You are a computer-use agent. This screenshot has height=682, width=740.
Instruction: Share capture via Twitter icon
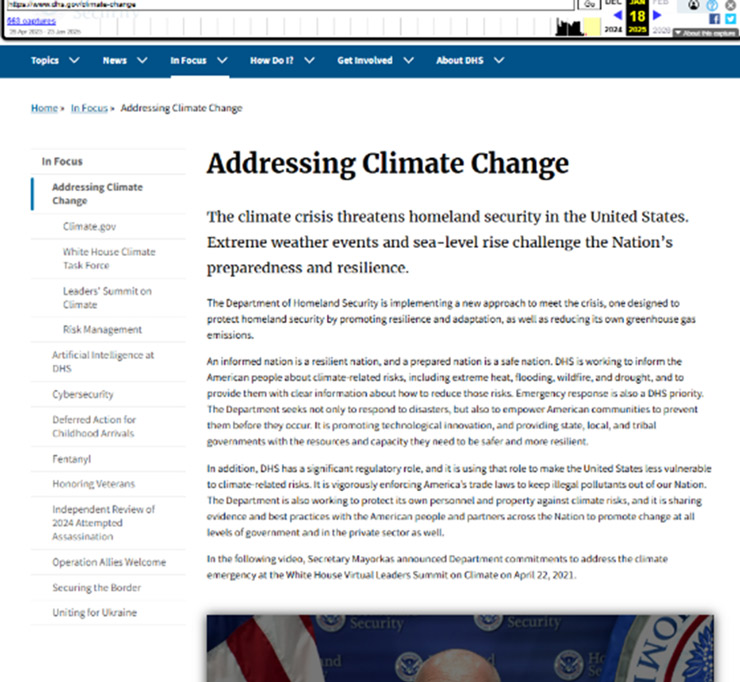(x=729, y=19)
